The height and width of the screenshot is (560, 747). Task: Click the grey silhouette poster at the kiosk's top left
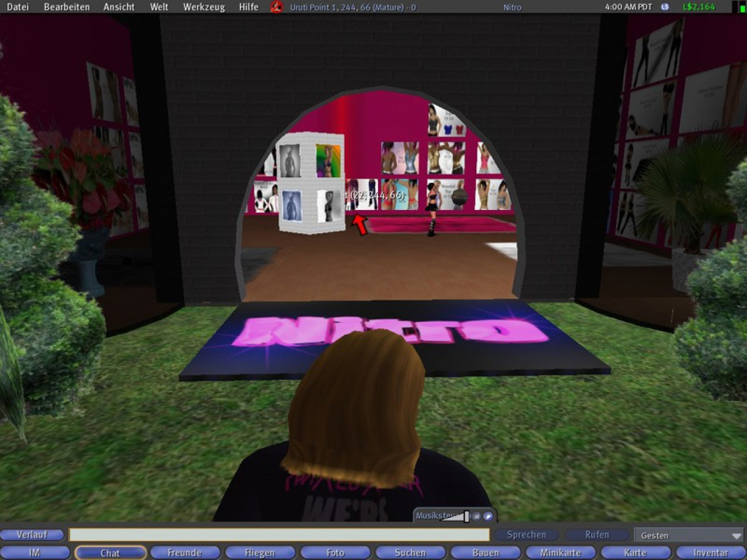[290, 160]
